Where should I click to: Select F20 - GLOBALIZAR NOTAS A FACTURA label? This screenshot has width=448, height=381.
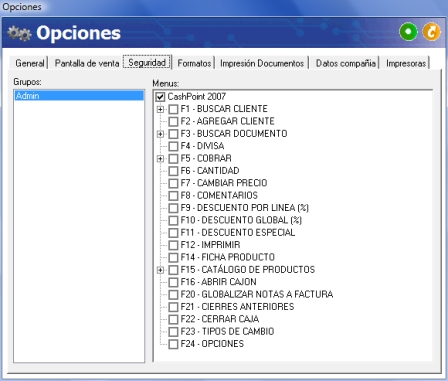[x=257, y=294]
